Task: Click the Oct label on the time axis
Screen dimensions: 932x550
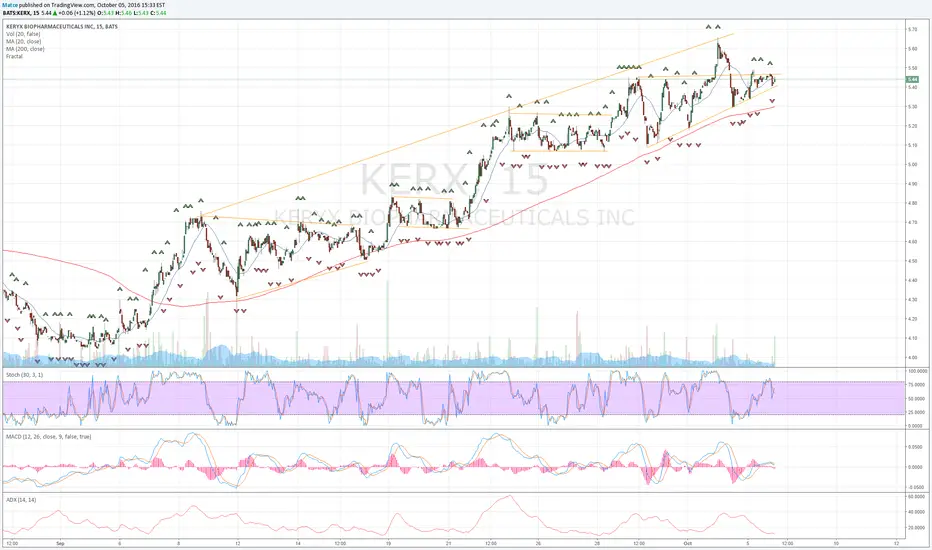Action: 688,543
